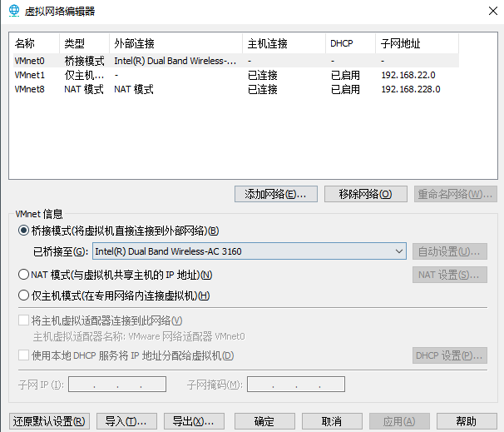Open 帮助 button
This screenshot has height=432, width=504.
(x=467, y=421)
